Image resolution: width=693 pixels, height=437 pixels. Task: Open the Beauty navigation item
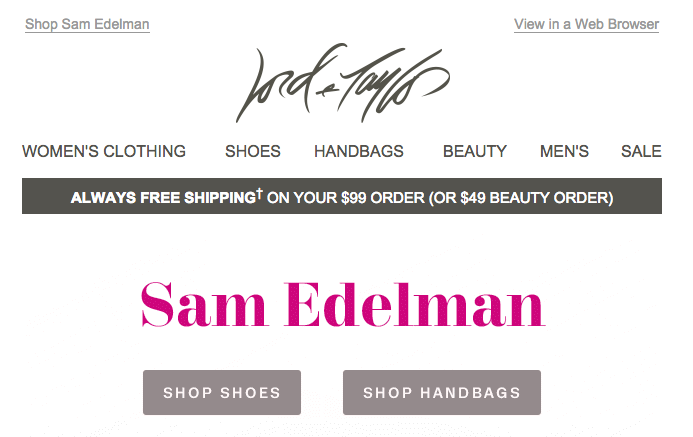(475, 152)
